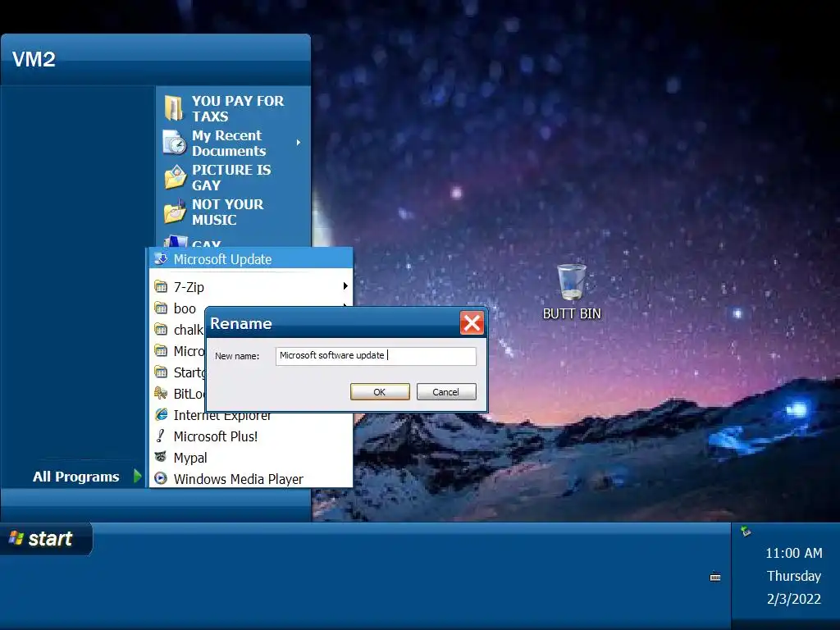Click the YOU PAY FOR TAXS folder icon
The width and height of the screenshot is (840, 630).
coord(174,107)
